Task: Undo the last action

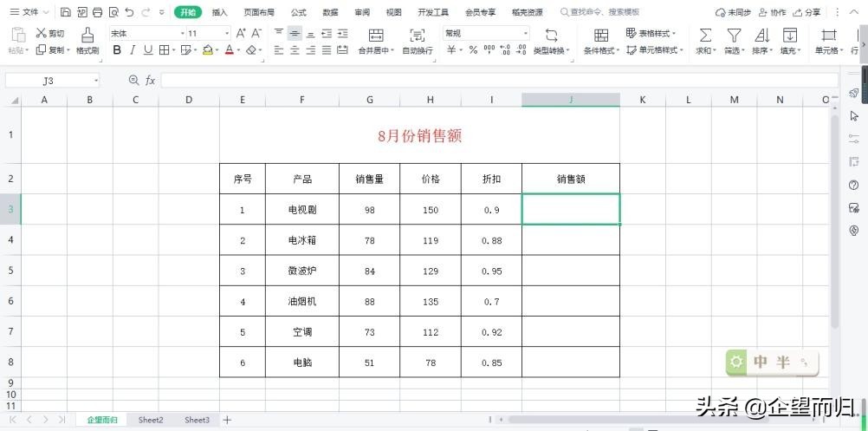Action: point(130,11)
